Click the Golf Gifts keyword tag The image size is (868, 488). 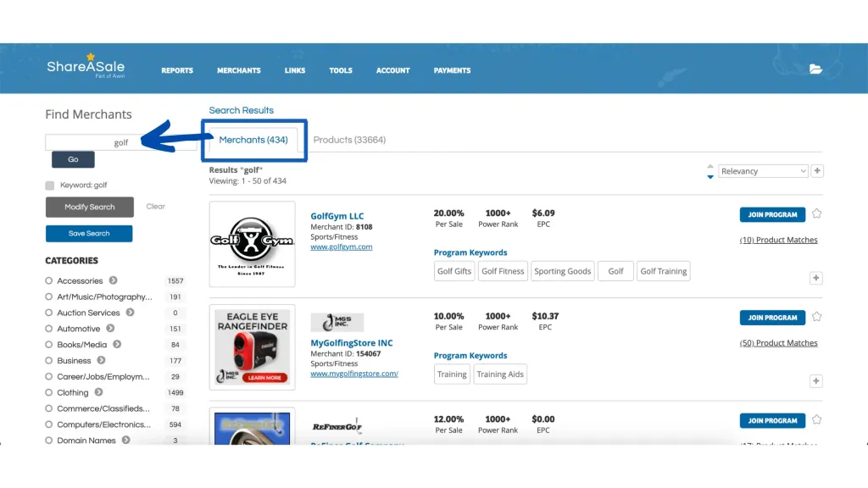(454, 271)
